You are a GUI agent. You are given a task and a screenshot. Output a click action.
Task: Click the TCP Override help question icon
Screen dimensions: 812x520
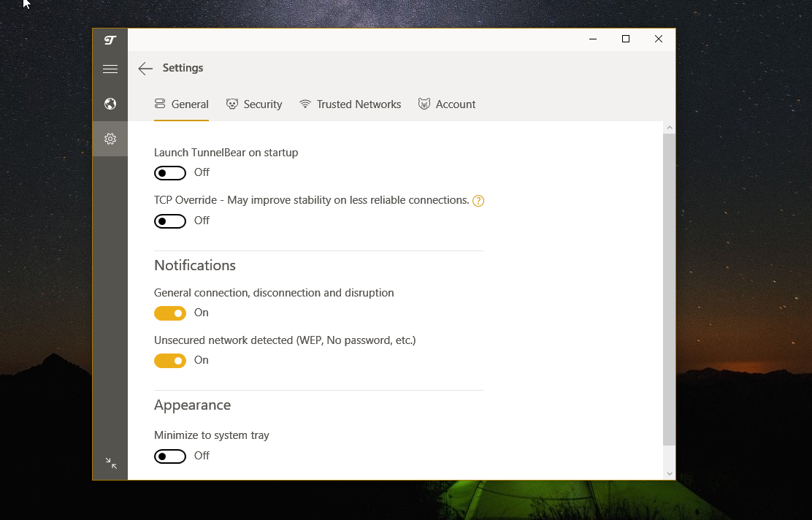(x=478, y=201)
